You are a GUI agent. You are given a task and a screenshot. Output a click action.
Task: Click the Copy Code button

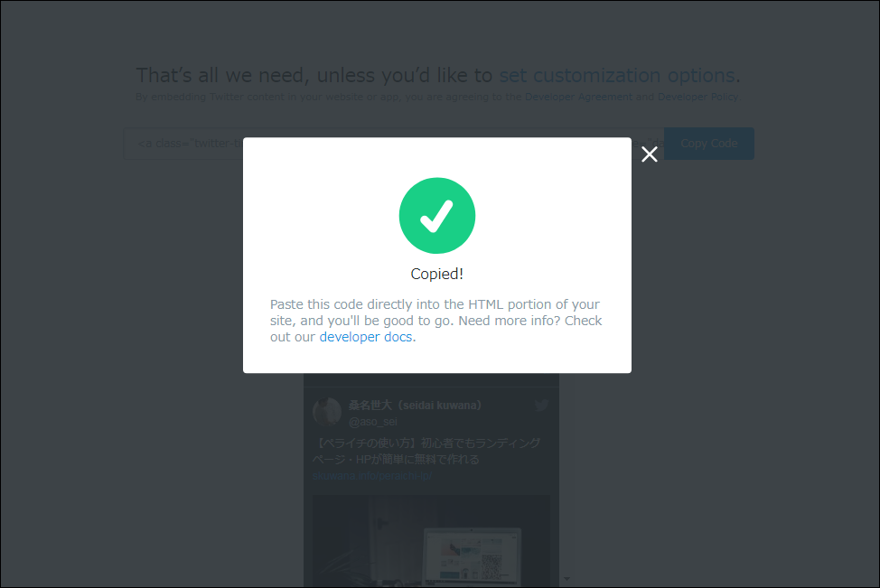[709, 144]
